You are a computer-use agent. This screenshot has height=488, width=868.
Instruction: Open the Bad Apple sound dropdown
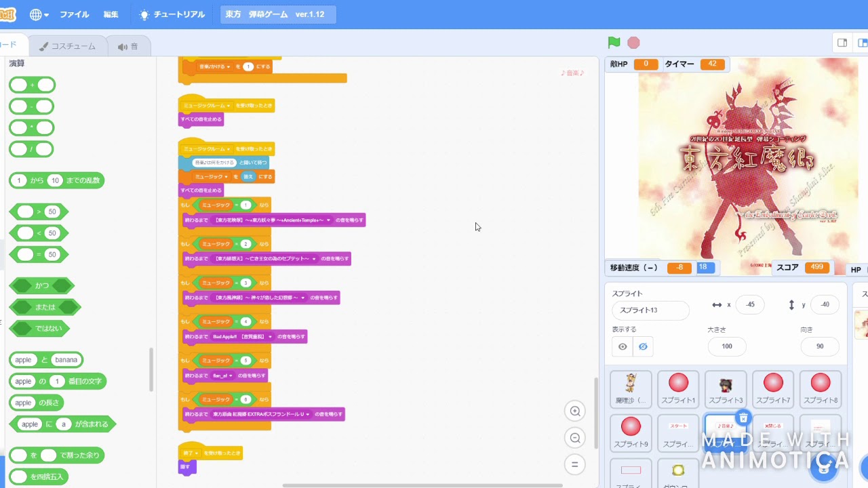coord(271,336)
